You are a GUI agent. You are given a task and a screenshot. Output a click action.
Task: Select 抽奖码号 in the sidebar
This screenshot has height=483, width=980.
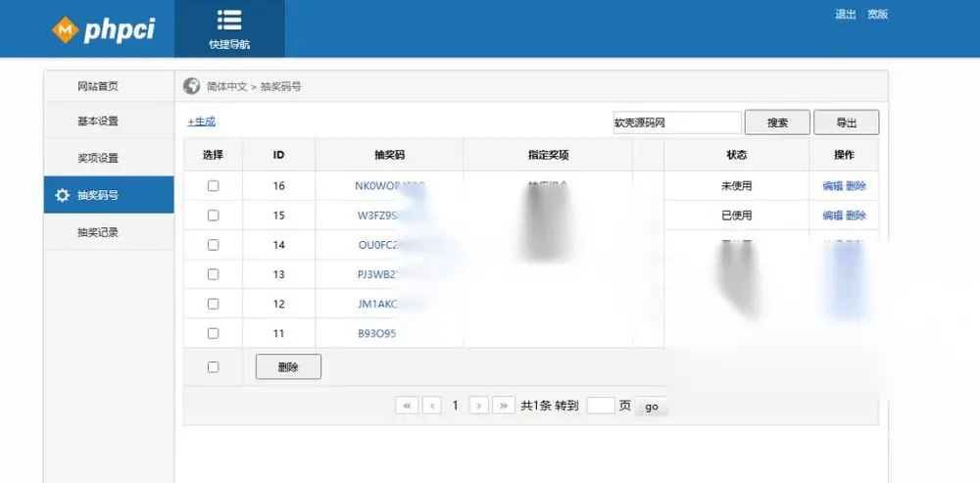click(x=109, y=195)
